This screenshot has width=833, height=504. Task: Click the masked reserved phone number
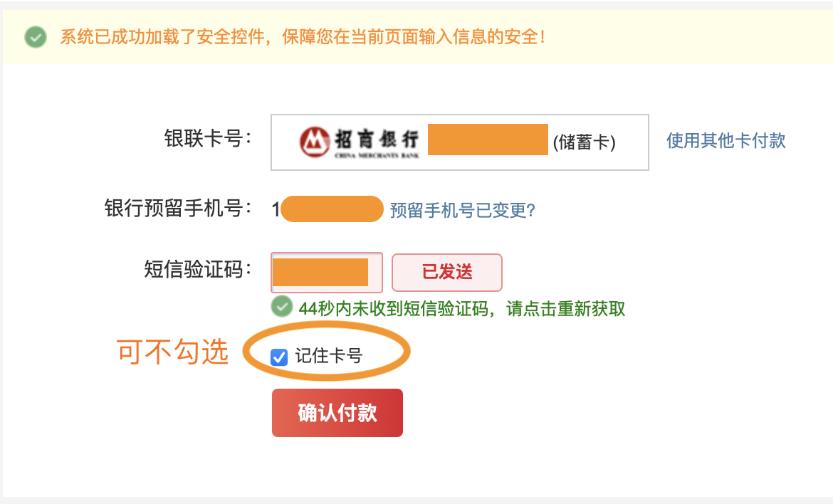332,210
